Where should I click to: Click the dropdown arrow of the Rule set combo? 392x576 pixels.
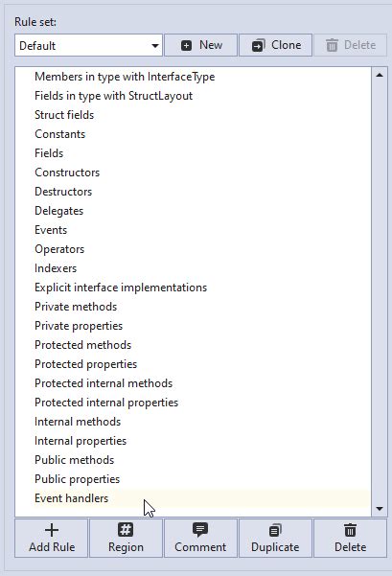[155, 46]
